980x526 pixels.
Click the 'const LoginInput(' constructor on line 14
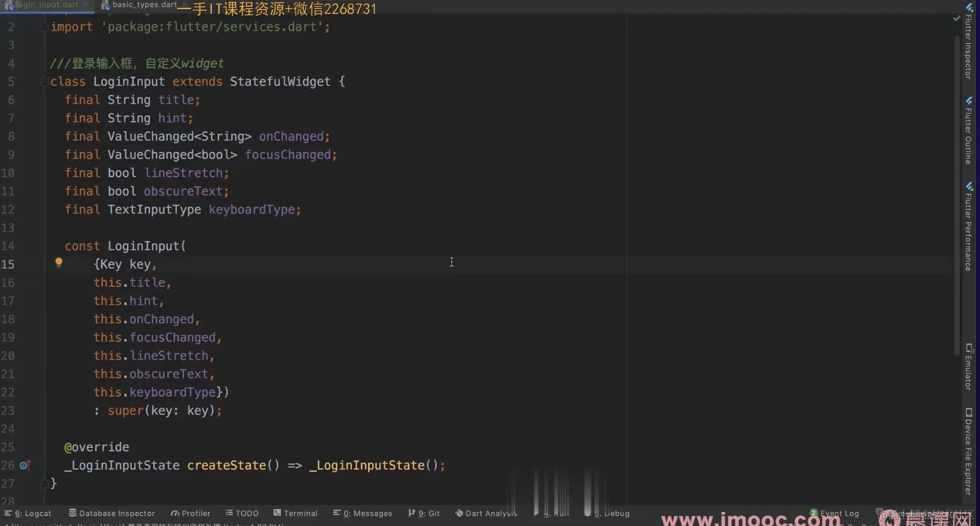tap(125, 246)
